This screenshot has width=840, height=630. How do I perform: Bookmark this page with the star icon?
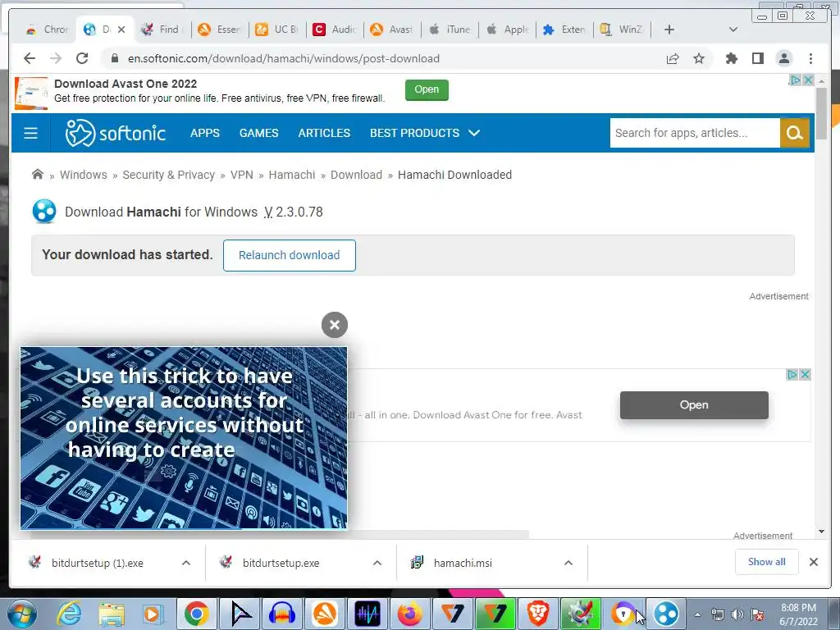[x=699, y=58]
